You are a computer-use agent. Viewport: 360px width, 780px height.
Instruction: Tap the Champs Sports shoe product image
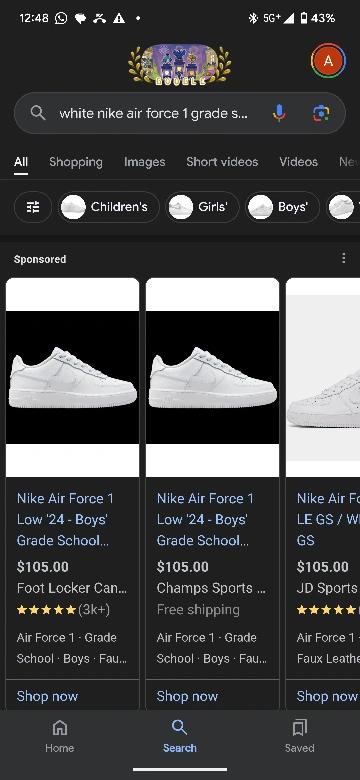pyautogui.click(x=212, y=378)
